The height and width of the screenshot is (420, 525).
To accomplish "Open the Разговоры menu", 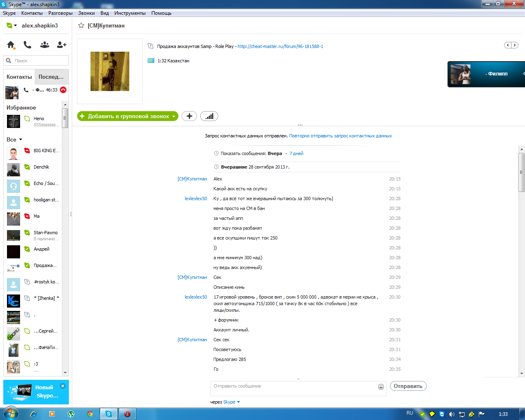I will tap(60, 13).
